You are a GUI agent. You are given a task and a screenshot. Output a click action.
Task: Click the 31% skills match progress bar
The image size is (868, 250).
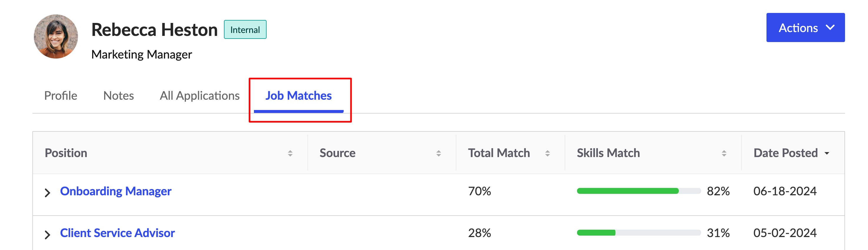coord(638,233)
